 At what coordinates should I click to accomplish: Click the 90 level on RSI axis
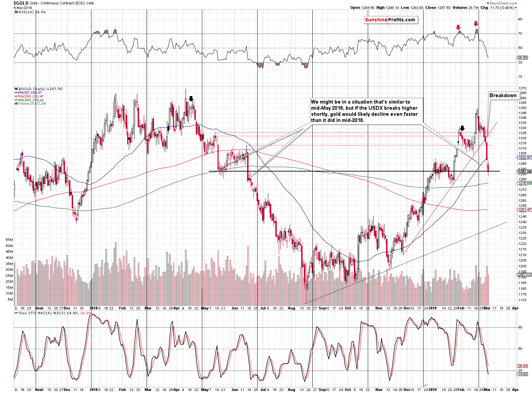520,19
